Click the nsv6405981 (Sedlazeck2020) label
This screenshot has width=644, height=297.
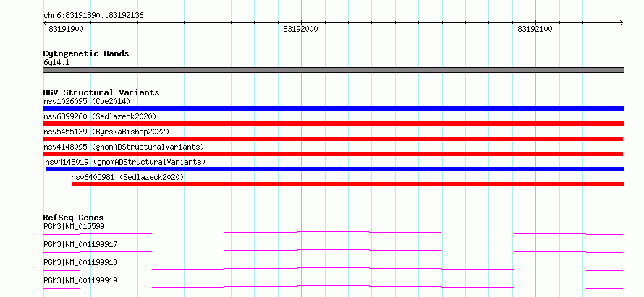[x=128, y=177]
